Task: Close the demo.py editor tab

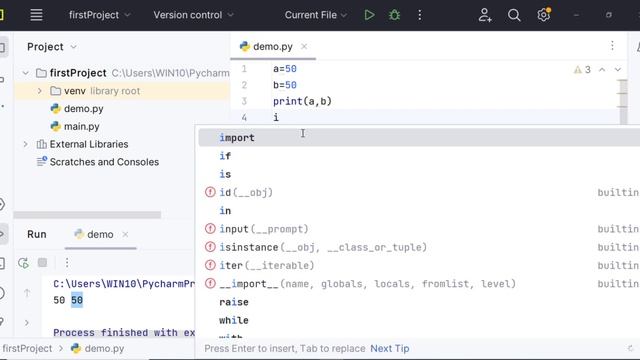Action: 304,47
